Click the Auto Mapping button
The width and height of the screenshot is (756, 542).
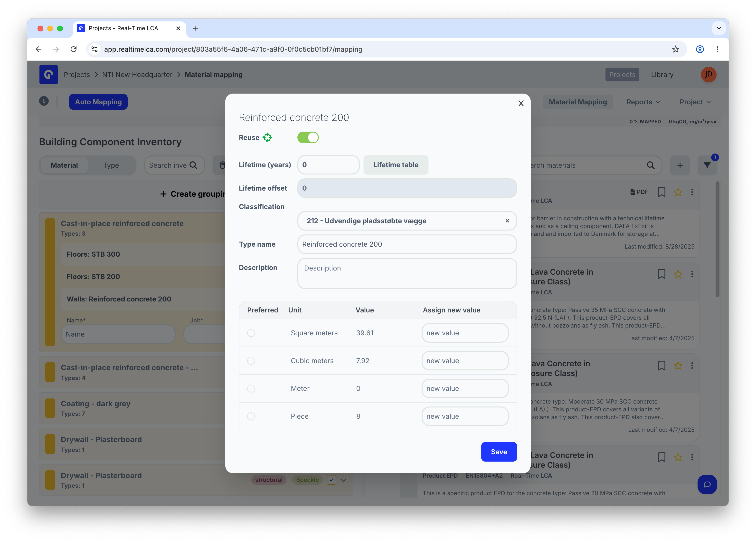tap(98, 102)
